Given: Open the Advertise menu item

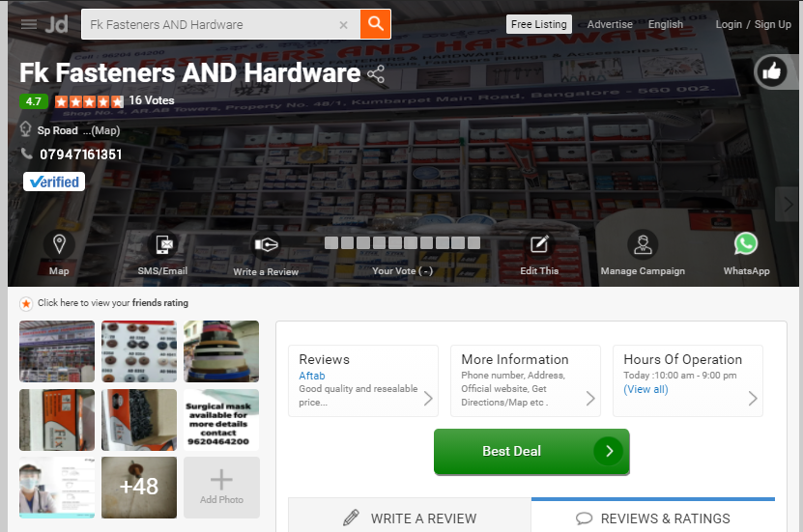Looking at the screenshot, I should click(x=610, y=24).
